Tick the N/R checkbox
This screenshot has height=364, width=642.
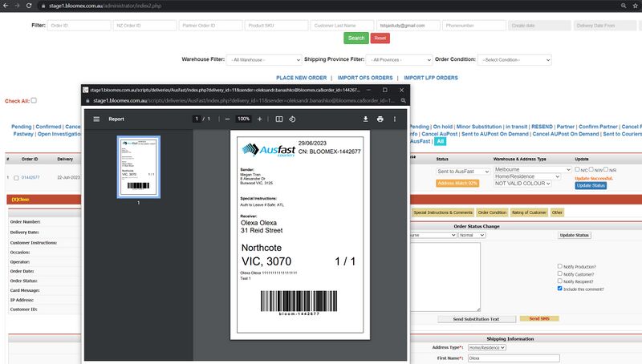click(x=606, y=169)
